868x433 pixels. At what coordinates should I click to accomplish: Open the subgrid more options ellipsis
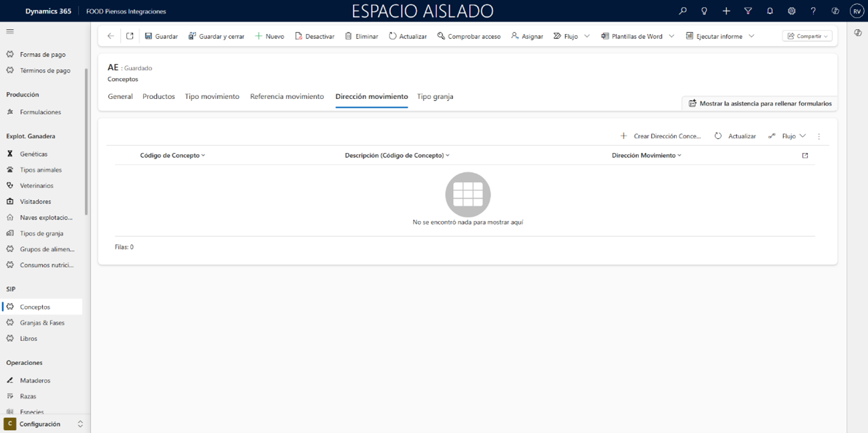coord(819,136)
